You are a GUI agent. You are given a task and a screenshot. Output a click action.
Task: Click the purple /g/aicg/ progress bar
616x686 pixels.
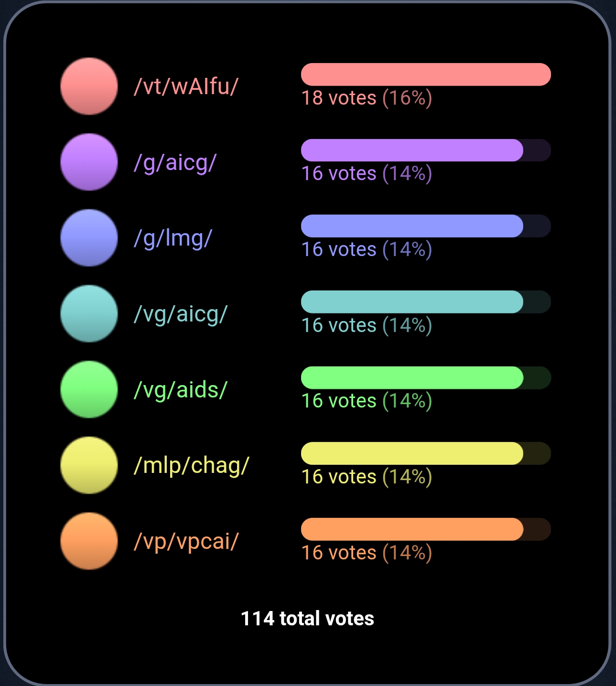(426, 150)
